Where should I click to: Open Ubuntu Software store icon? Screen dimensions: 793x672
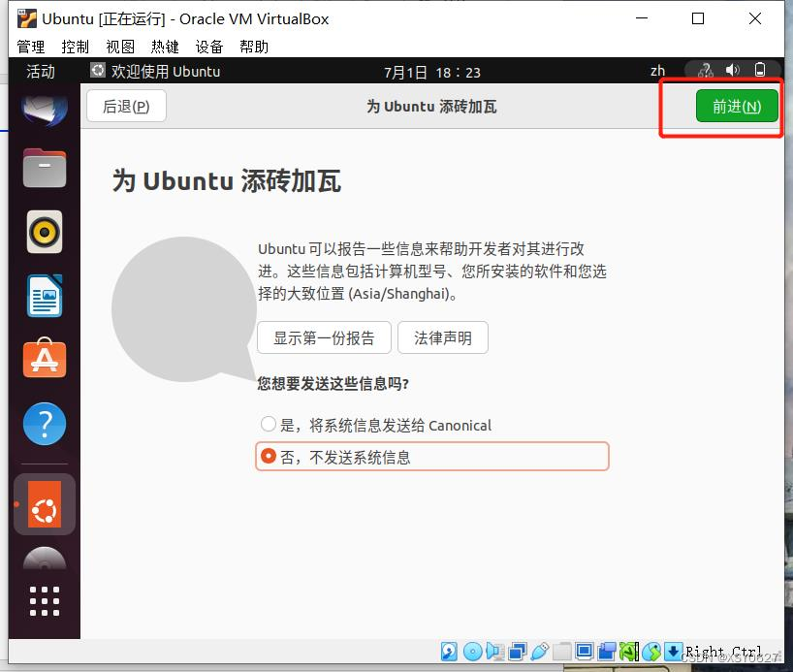click(45, 358)
